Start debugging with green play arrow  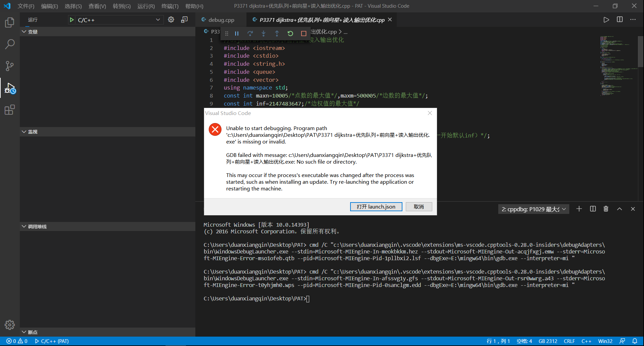pyautogui.click(x=72, y=20)
